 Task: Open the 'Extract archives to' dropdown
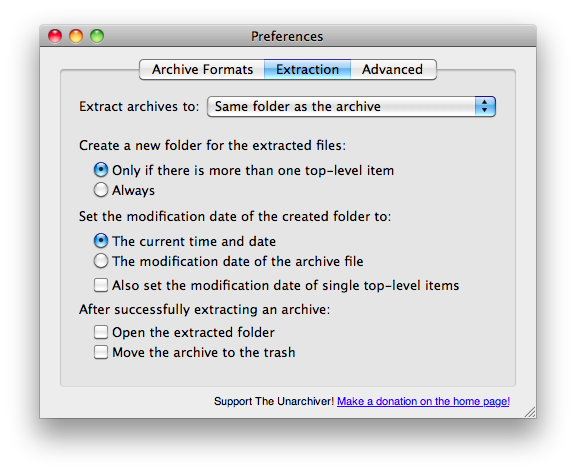[351, 106]
